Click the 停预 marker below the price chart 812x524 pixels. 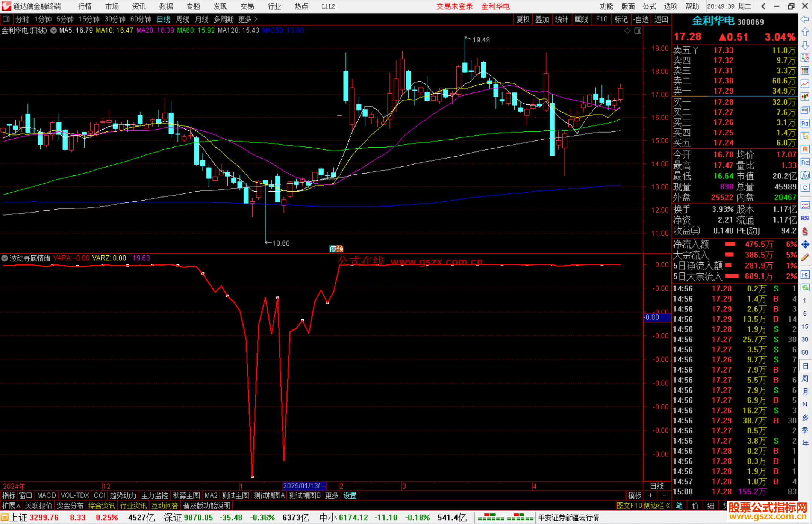[336, 249]
